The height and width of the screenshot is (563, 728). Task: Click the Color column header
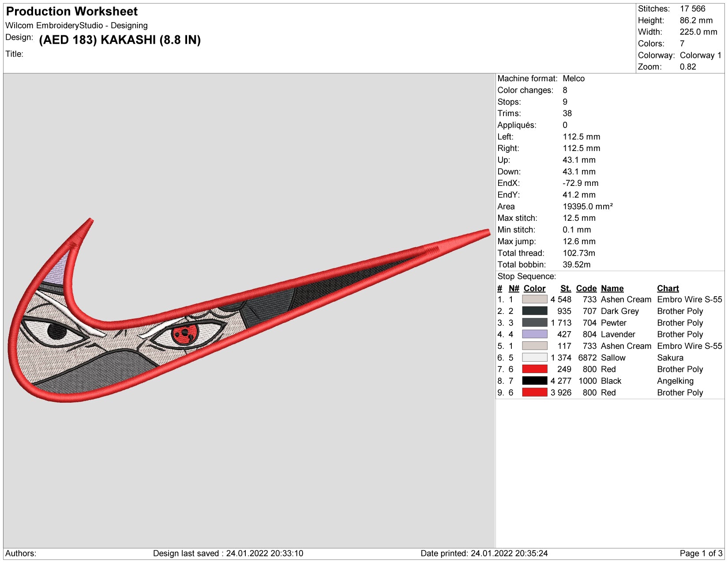pyautogui.click(x=534, y=288)
